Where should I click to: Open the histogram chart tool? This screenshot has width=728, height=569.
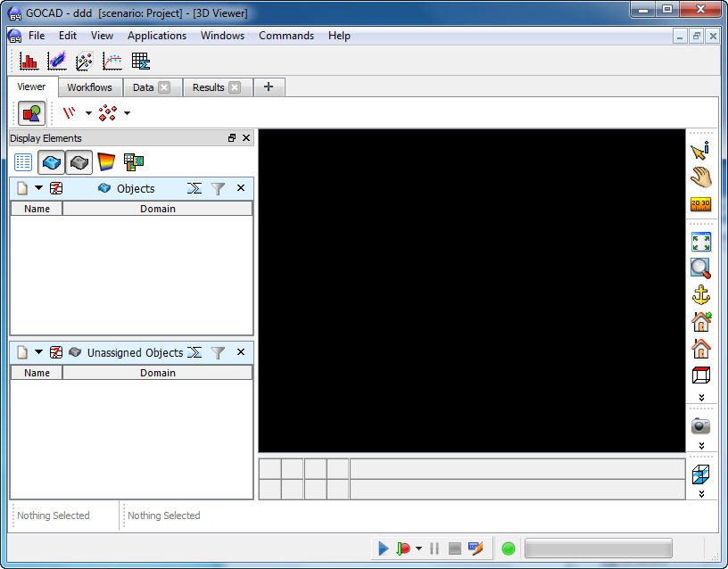tap(29, 61)
